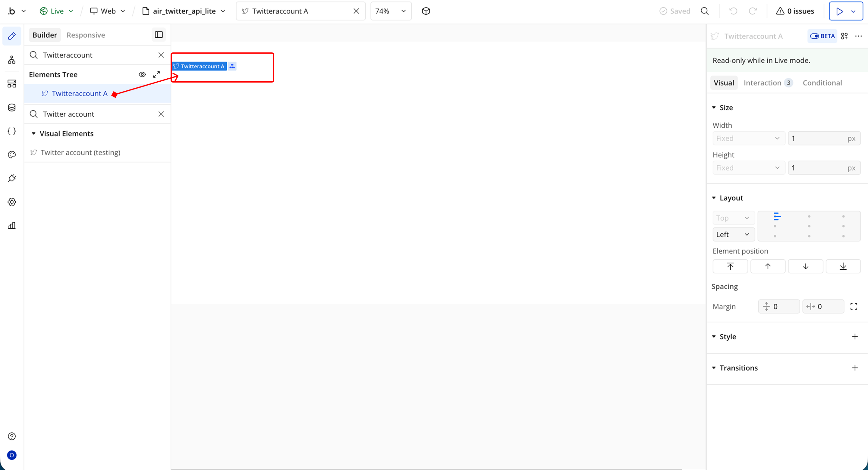The image size is (868, 470).
Task: Open the 74% zoom dropdown
Action: pyautogui.click(x=391, y=11)
